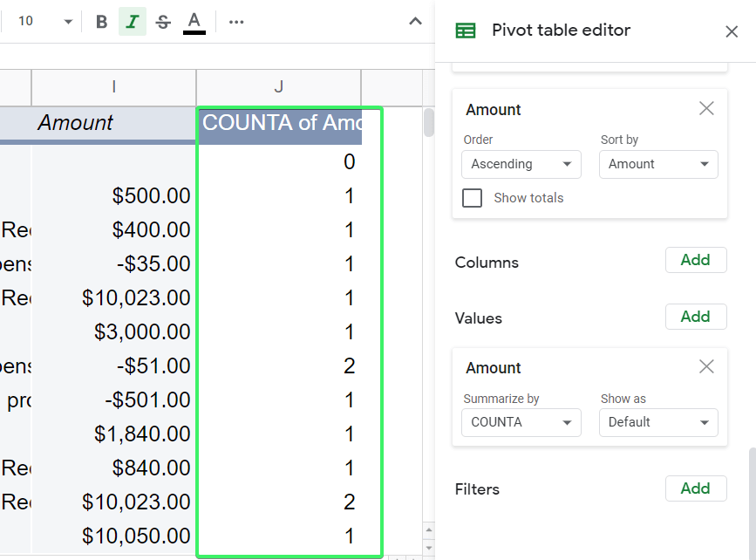Screen dimensions: 756x560
Task: Click the spreadsheet vertical scrollbar thumb
Action: 429,122
